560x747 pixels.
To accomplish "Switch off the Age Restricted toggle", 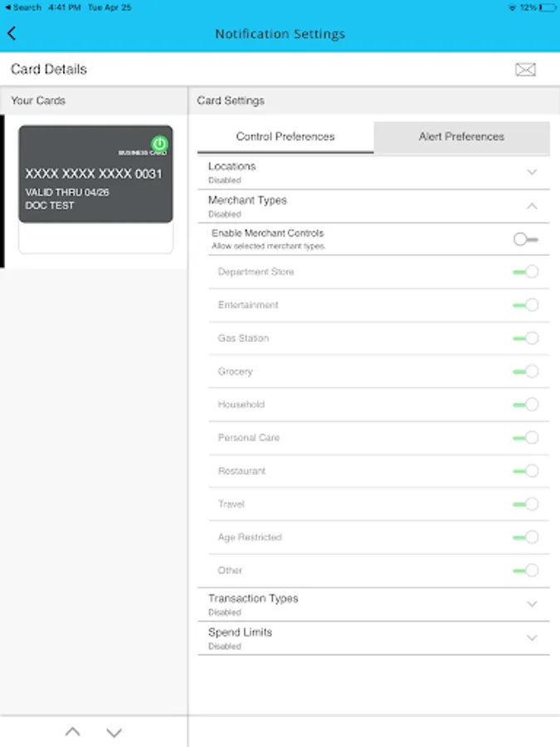I will coord(525,537).
